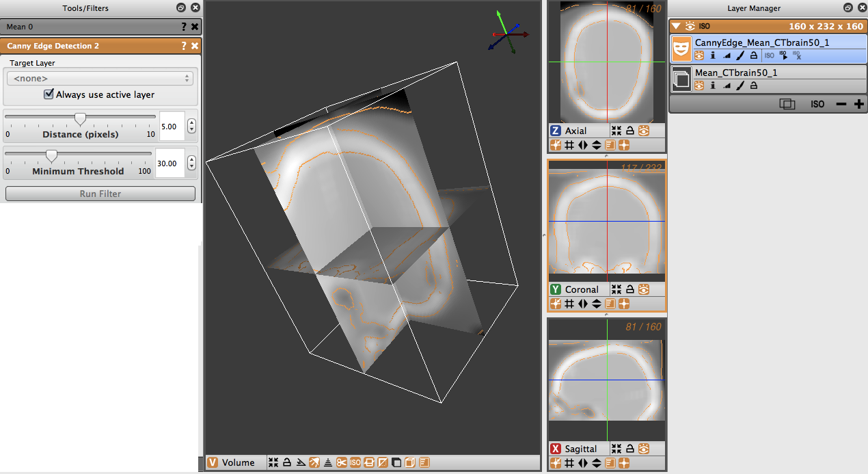Flip the Sagittal view vertically
This screenshot has width=868, height=474.
[x=596, y=464]
